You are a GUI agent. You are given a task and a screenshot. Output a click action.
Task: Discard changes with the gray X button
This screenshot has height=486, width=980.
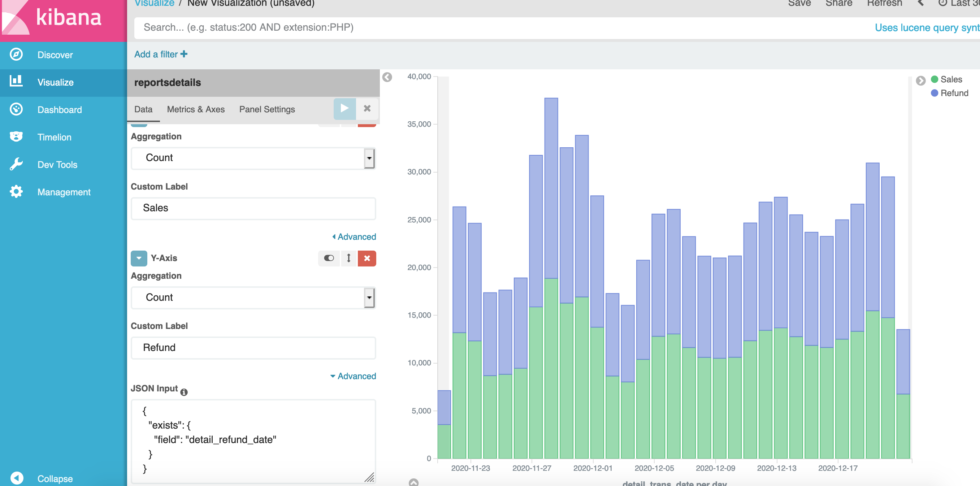367,109
